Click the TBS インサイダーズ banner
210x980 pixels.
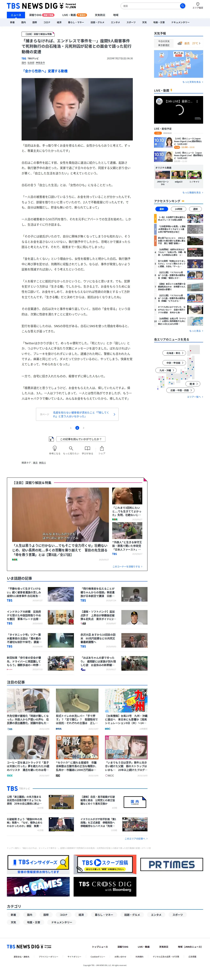[38, 864]
